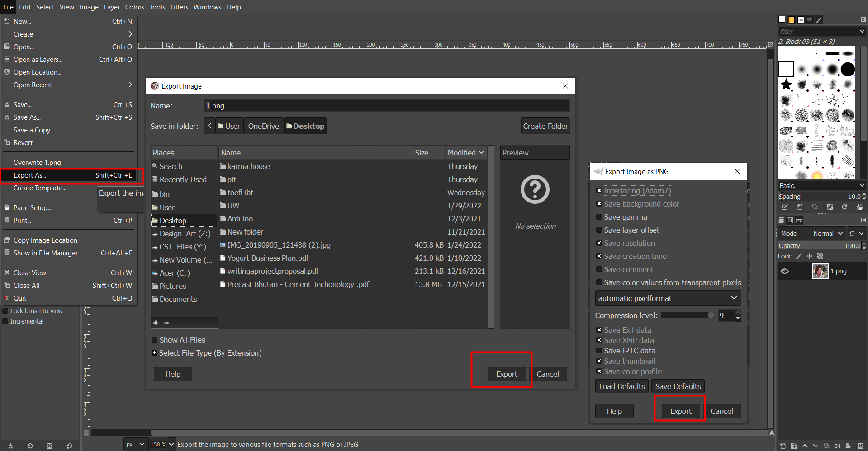Choose Overwrite 1.png menu item
Viewport: 868px width, 451px height.
pyautogui.click(x=69, y=163)
